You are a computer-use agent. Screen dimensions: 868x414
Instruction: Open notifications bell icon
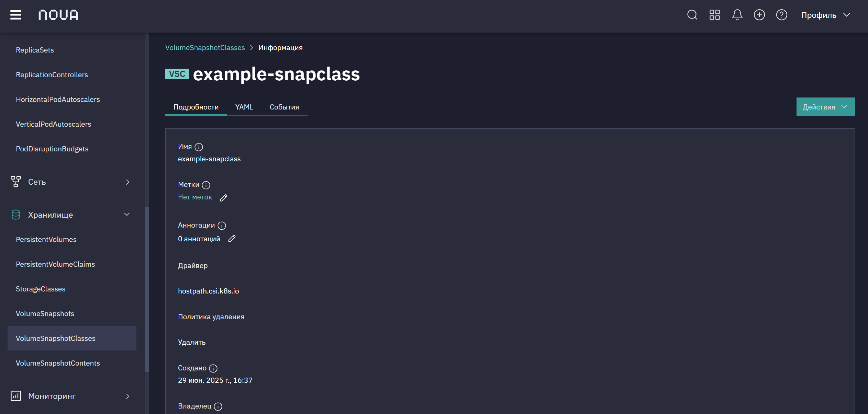point(737,15)
